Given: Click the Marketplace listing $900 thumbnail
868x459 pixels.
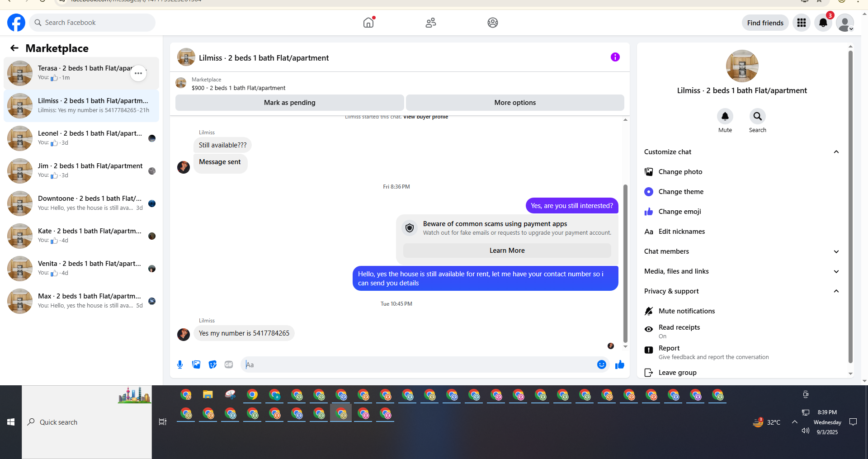Looking at the screenshot, I should 181,83.
